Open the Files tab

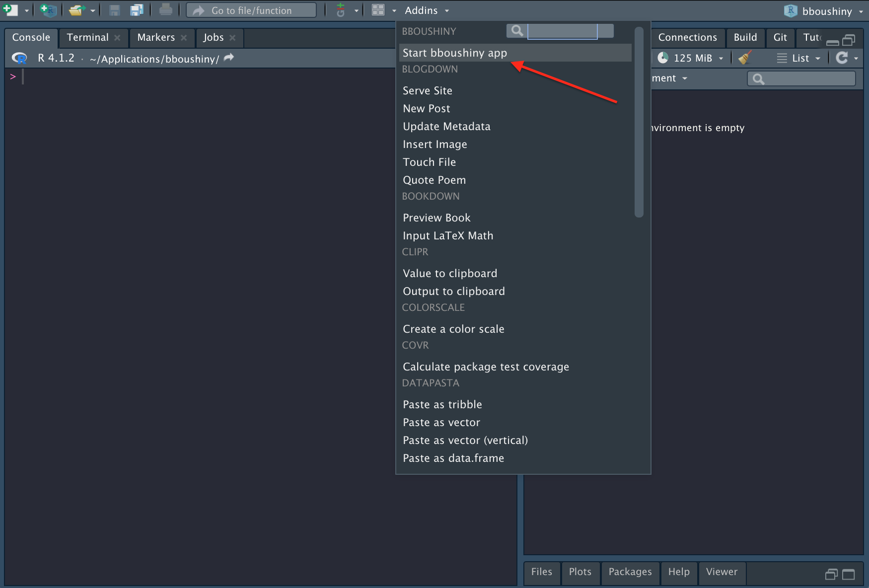[x=541, y=572]
